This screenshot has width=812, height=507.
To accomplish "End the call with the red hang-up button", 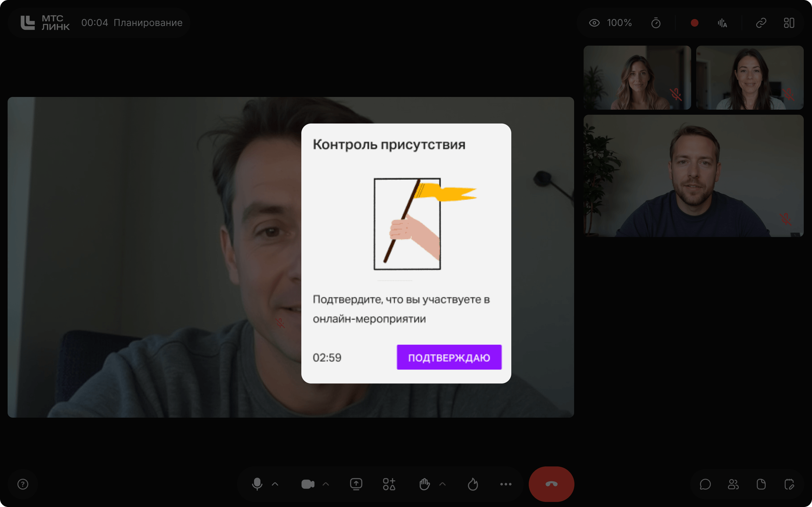I will [551, 484].
